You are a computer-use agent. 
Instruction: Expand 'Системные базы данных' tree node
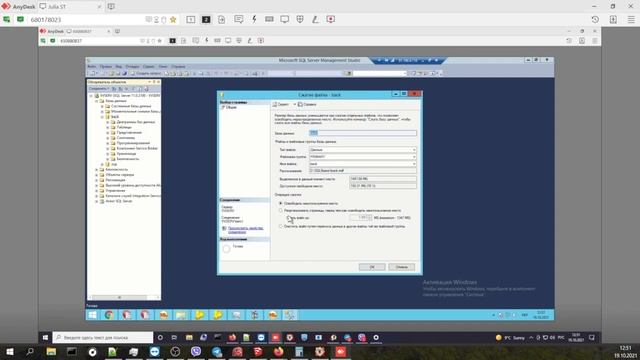coord(102,106)
